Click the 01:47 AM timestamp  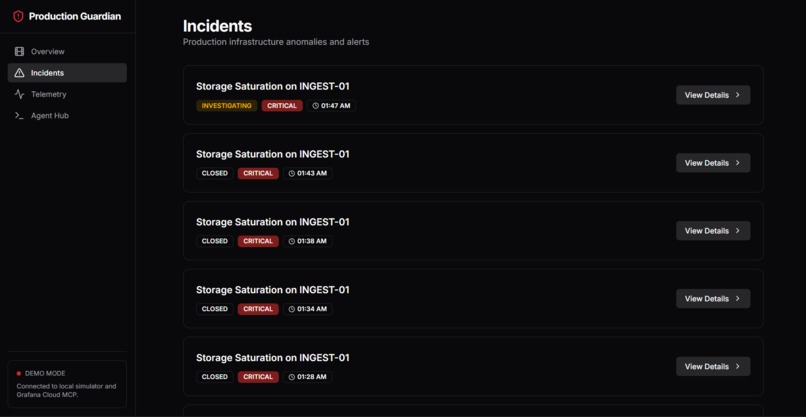pos(336,106)
